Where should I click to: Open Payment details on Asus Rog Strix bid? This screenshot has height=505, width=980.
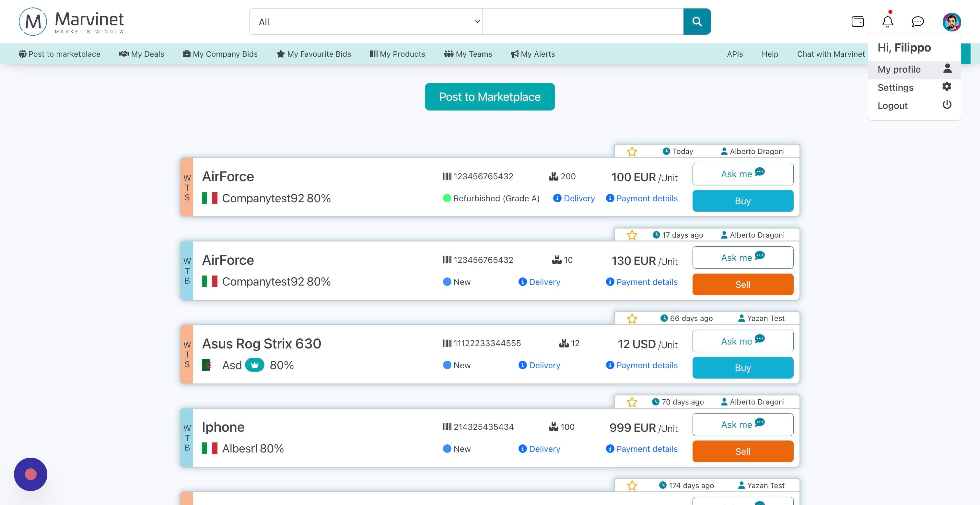tap(642, 365)
